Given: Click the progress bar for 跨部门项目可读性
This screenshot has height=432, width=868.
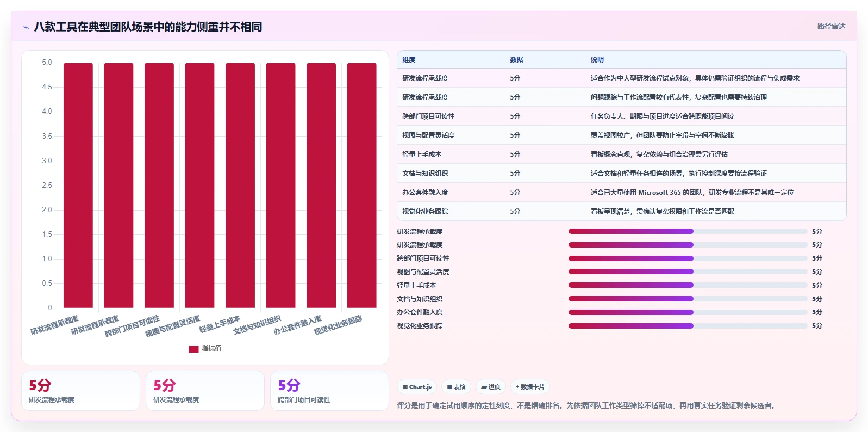Looking at the screenshot, I should point(688,258).
